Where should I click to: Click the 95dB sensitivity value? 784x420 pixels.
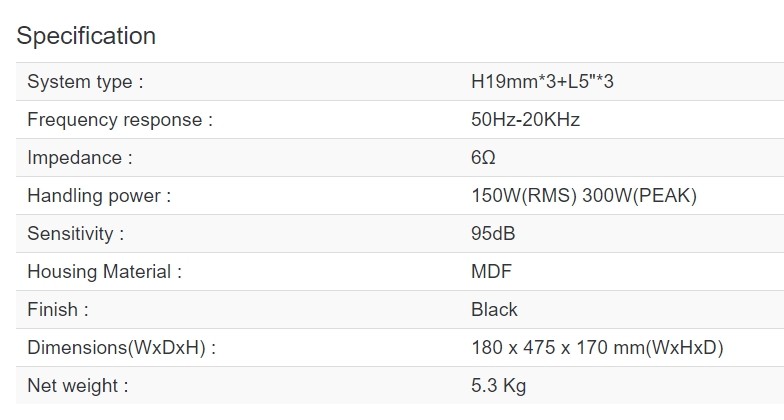493,234
